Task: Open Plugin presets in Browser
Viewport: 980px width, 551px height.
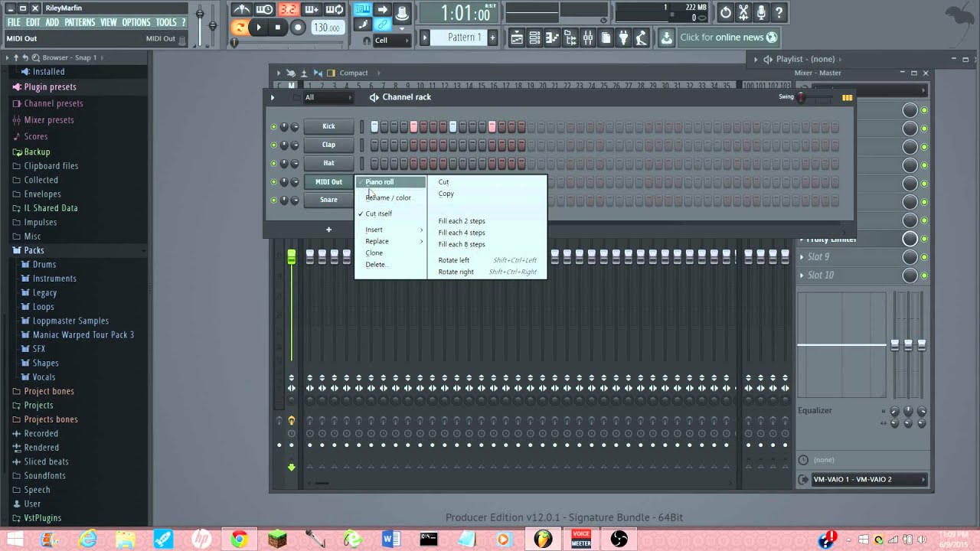Action: (x=50, y=87)
